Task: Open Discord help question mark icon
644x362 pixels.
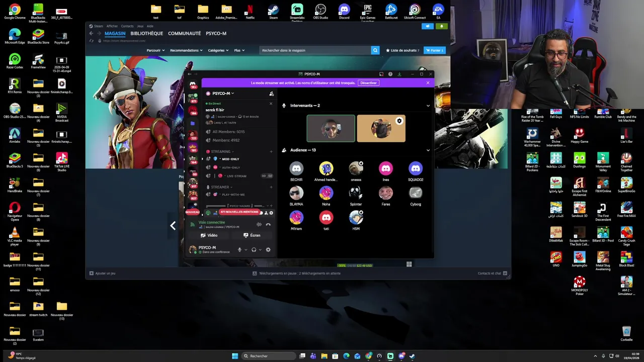Action: tap(390, 74)
